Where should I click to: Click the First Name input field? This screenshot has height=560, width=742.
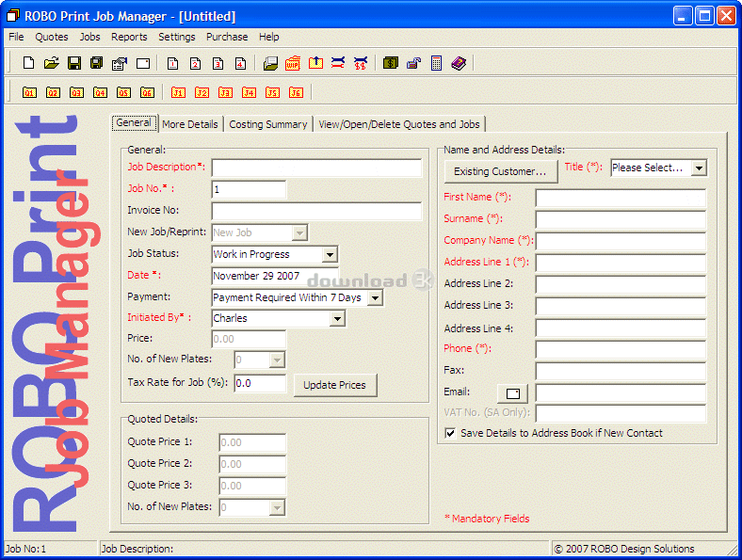(x=621, y=199)
